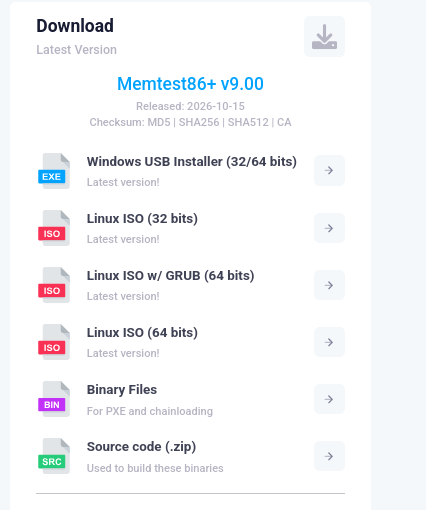The image size is (426, 510).
Task: Click 'Latest version!' under Linux ISO (64 bits)
Action: 123,353
